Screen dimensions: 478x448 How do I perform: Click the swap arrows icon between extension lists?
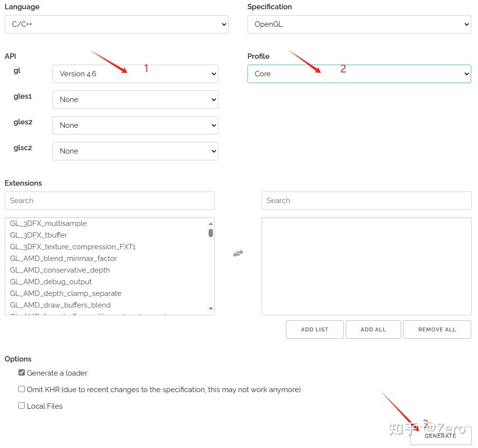(238, 253)
